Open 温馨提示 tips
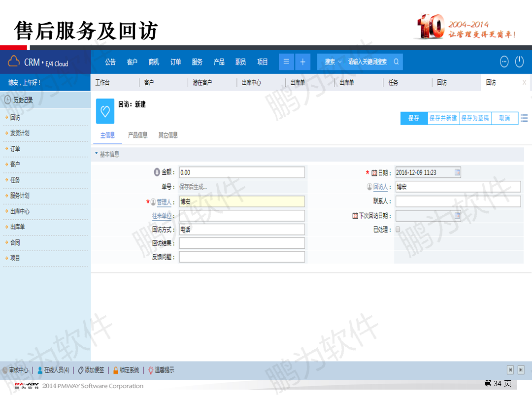This screenshot has width=532, height=399. 161,370
